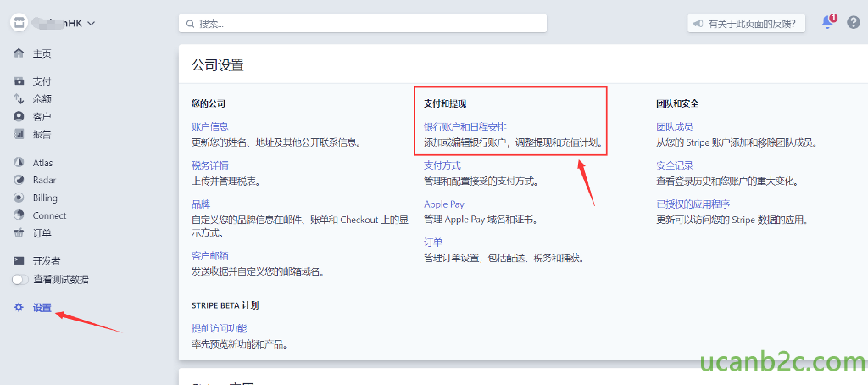Open Atlas from the sidebar
The height and width of the screenshot is (385, 868).
(x=43, y=162)
